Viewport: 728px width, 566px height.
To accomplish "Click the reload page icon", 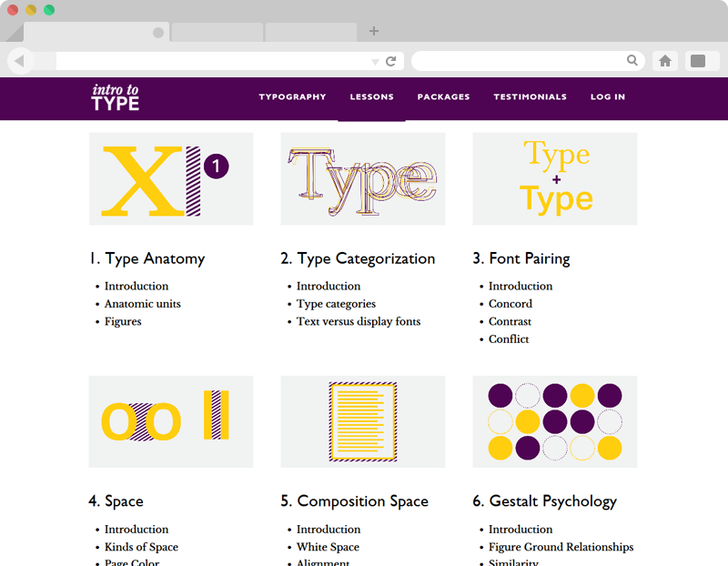I will (391, 61).
